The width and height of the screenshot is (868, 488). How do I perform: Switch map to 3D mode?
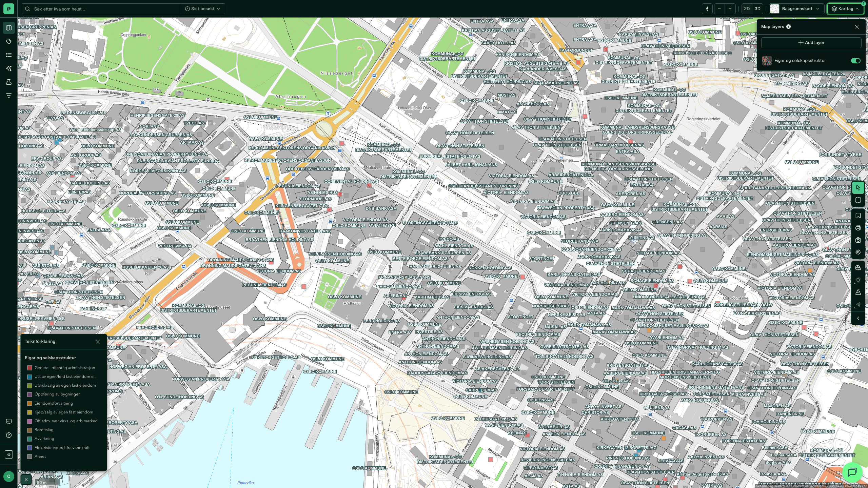tap(757, 9)
